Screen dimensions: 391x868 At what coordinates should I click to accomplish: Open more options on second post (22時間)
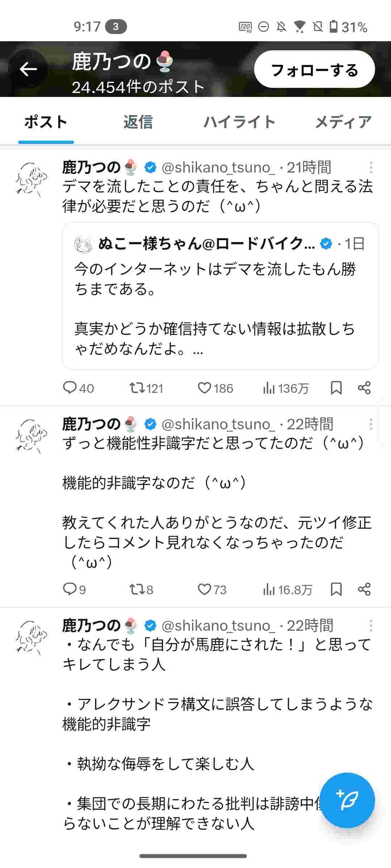pos(371,424)
